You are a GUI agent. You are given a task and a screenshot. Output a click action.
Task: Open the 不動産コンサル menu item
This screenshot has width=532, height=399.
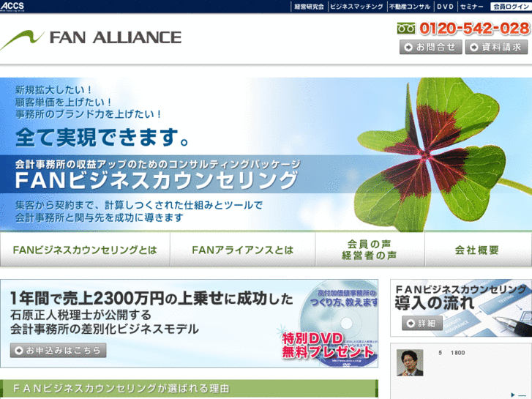tap(410, 7)
